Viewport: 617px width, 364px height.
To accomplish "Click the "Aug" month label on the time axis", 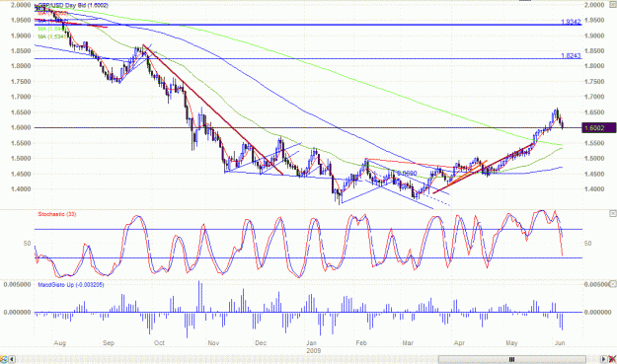I will pos(60,343).
